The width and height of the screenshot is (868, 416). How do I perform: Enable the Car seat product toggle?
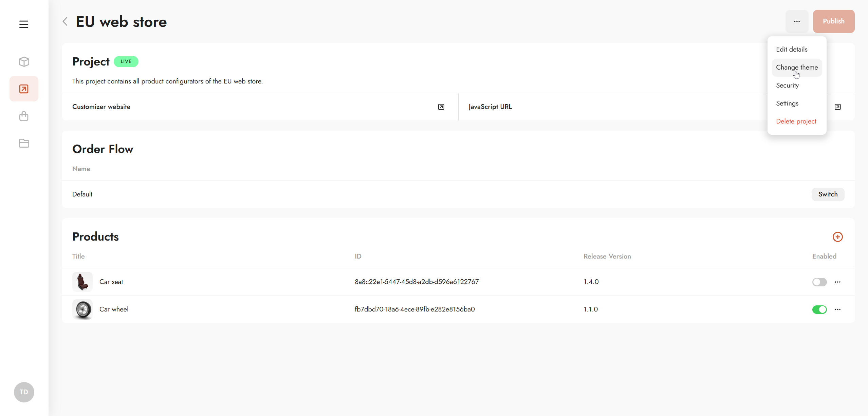click(819, 282)
